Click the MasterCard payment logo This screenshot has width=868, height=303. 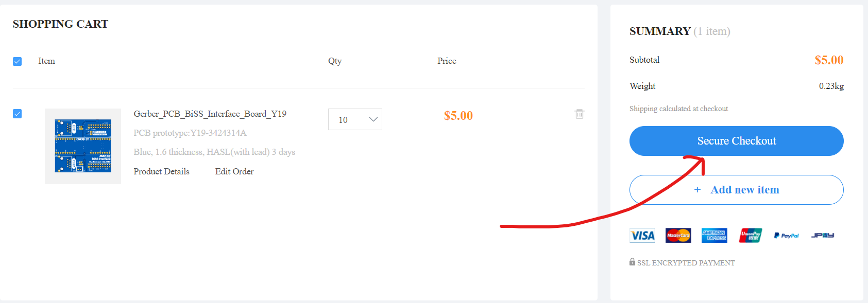[678, 236]
